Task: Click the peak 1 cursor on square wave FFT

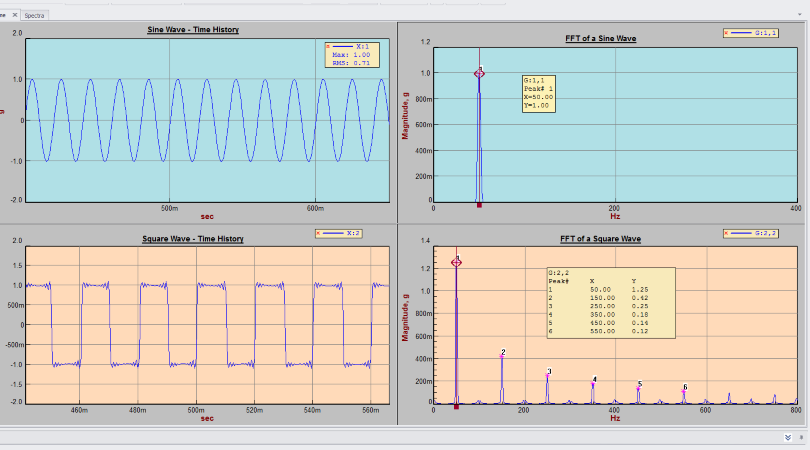Action: tap(456, 262)
